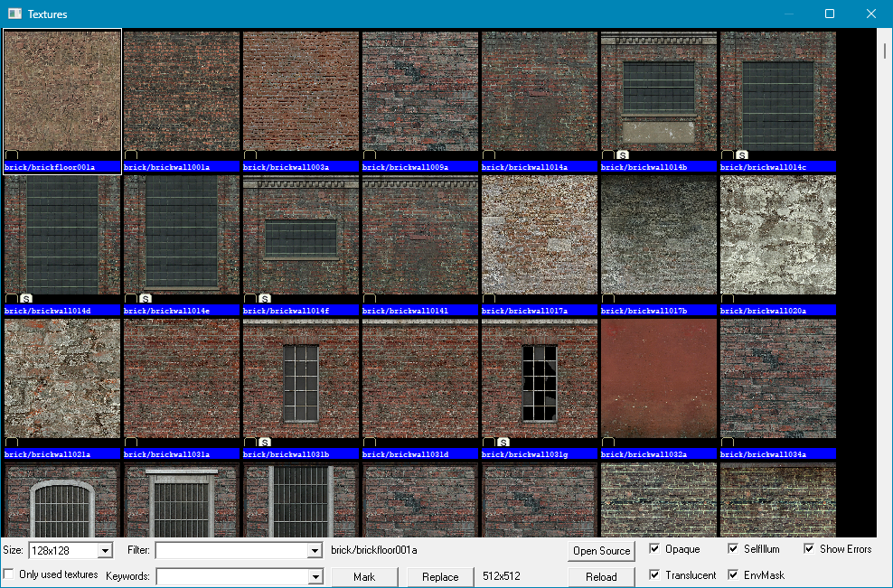Click the S badge on brickwall1014d thumbnail
This screenshot has height=588, width=893.
click(24, 296)
